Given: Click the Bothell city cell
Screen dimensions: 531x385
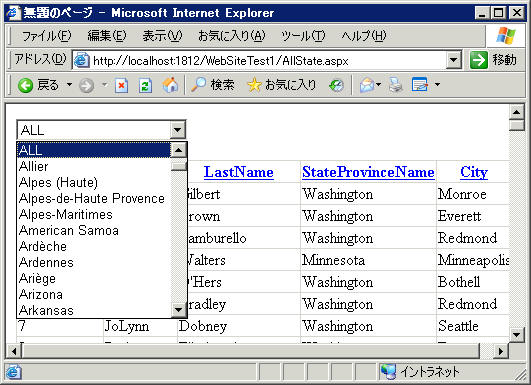Looking at the screenshot, I should (473, 282).
